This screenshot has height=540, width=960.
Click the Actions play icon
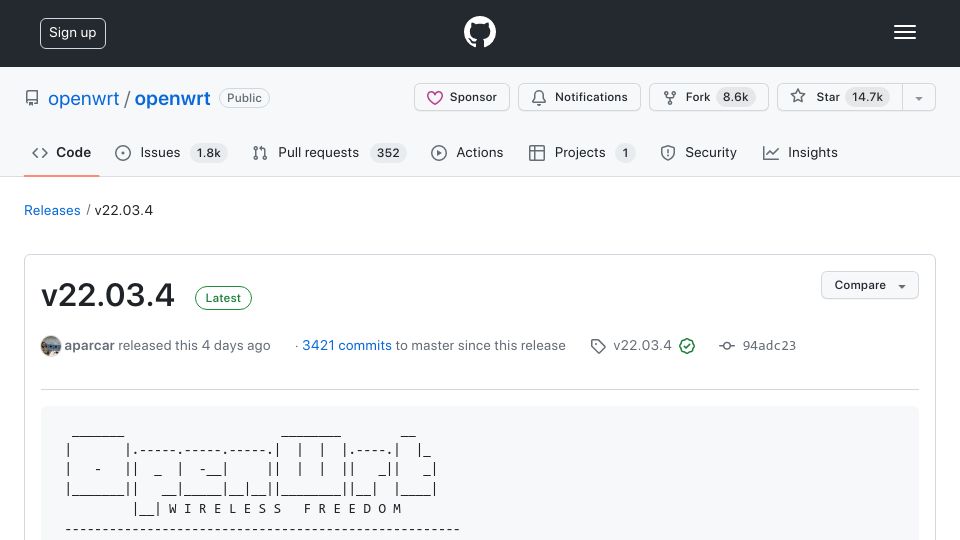click(439, 153)
